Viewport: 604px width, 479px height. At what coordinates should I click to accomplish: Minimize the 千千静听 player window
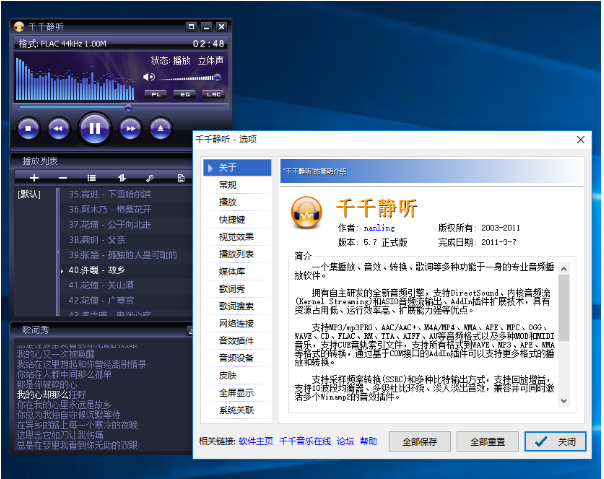[206, 27]
